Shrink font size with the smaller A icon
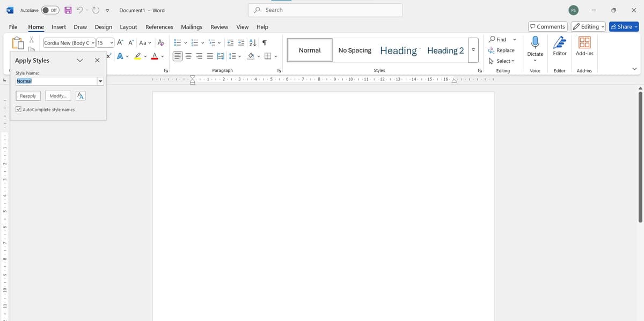Screen dimensions: 644x321 pyautogui.click(x=131, y=42)
